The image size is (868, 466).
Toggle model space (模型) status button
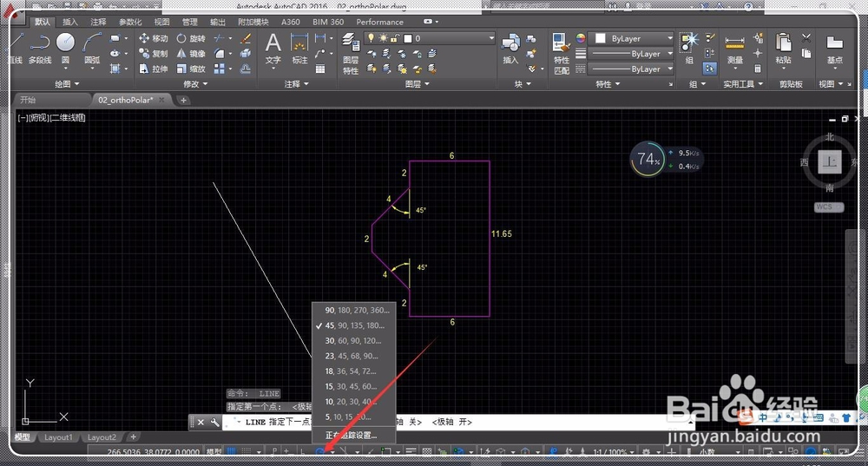214,451
